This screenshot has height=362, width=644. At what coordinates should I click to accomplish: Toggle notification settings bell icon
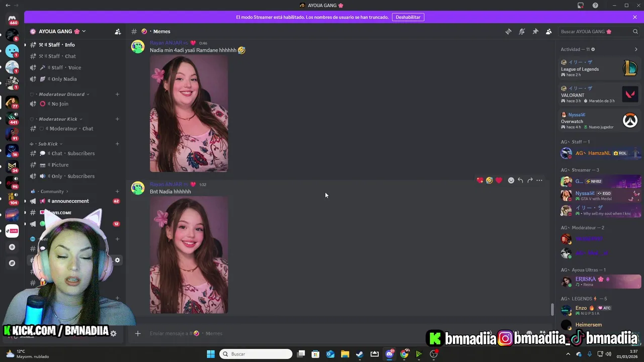(x=522, y=31)
